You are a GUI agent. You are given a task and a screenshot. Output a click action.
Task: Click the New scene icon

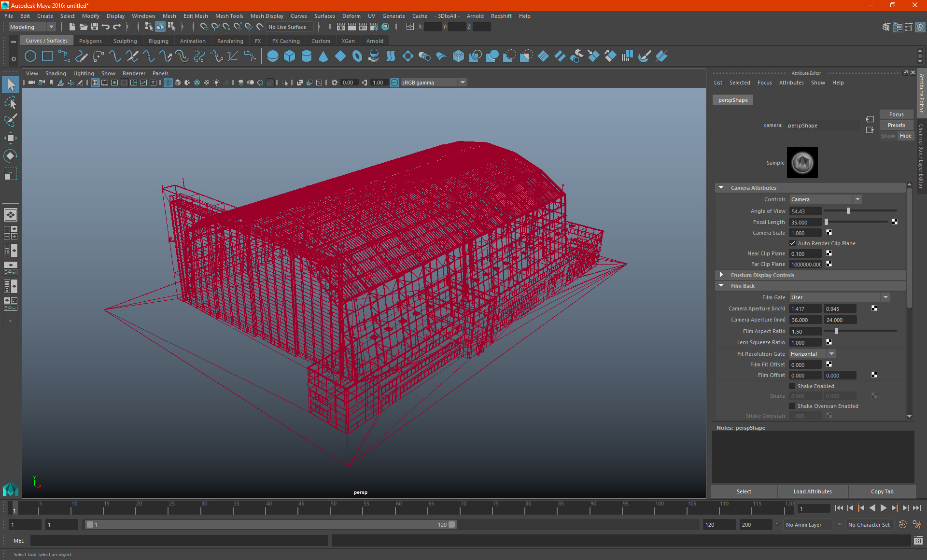pos(72,27)
